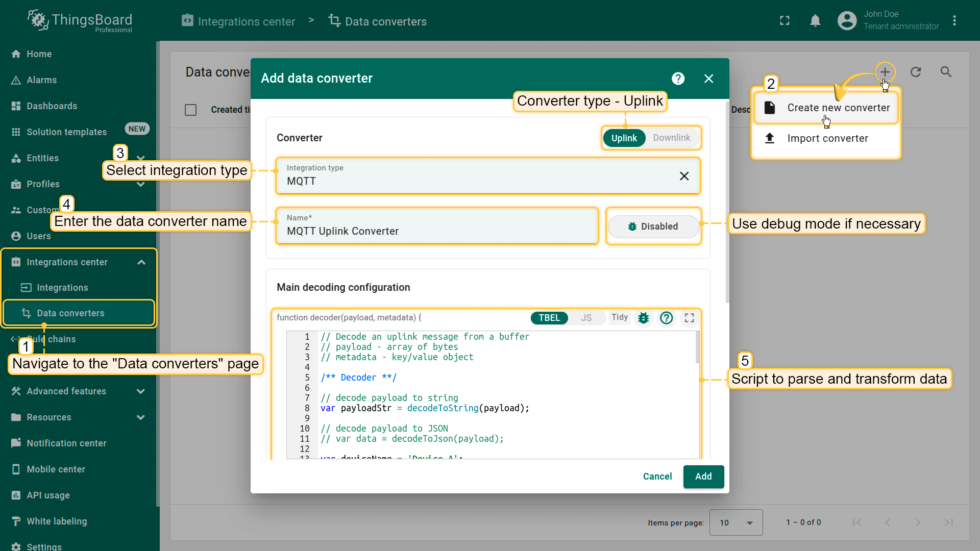The height and width of the screenshot is (551, 980).
Task: Click the notifications bell icon
Action: [x=815, y=20]
